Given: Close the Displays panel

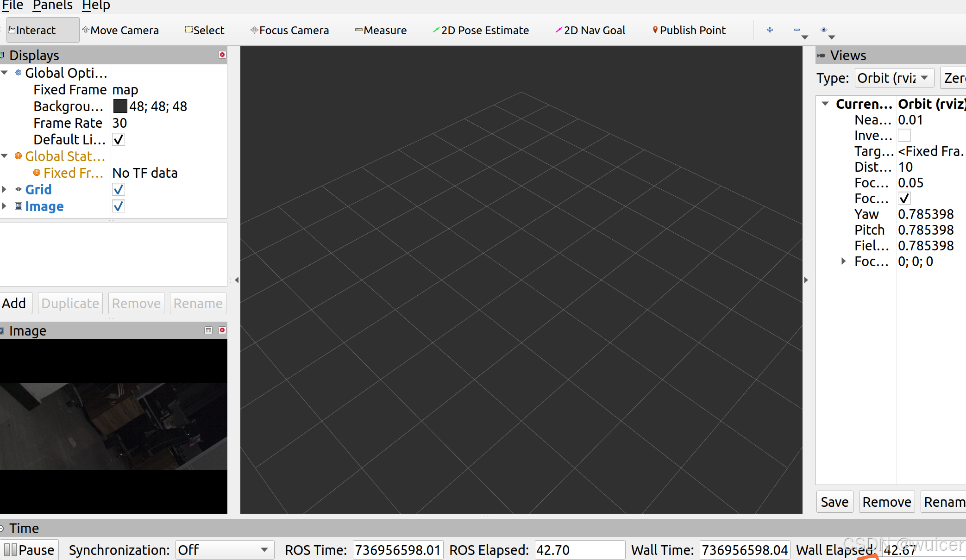Looking at the screenshot, I should pyautogui.click(x=222, y=55).
